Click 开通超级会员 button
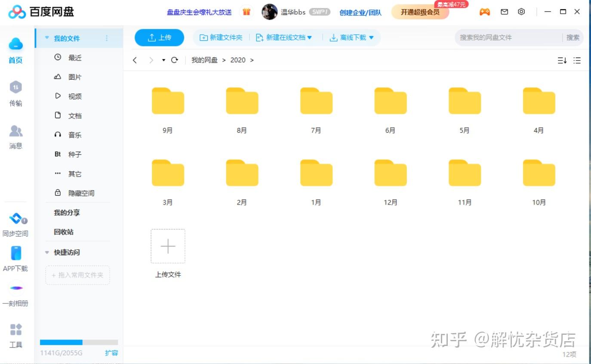 coord(420,12)
